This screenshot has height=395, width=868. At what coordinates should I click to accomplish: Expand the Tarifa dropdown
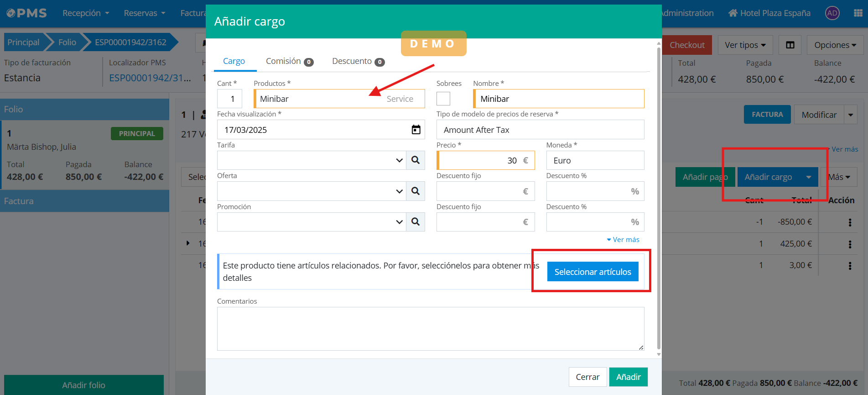pos(399,160)
